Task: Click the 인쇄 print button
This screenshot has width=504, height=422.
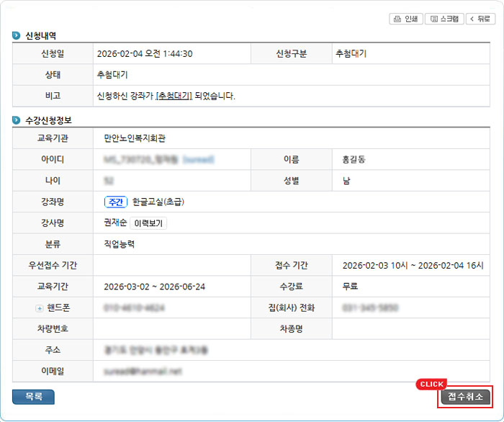Action: coord(405,19)
